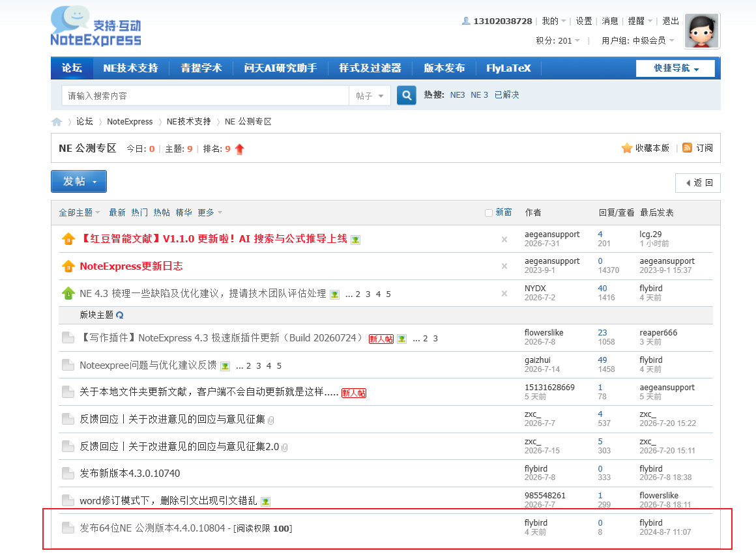The height and width of the screenshot is (555, 756).
Task: Click folder icon of 发布新版本4.3.0.10740 thread
Action: [x=68, y=474]
